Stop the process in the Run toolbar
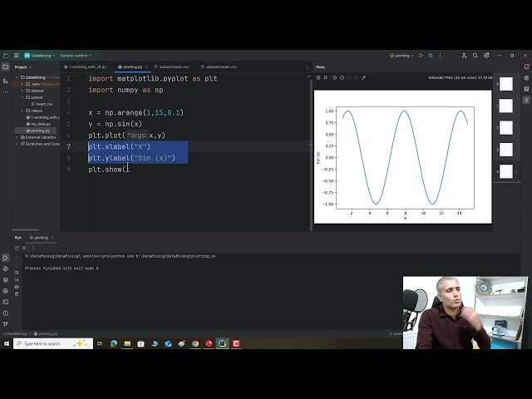Image resolution: width=532 pixels, height=399 pixels. (24, 248)
